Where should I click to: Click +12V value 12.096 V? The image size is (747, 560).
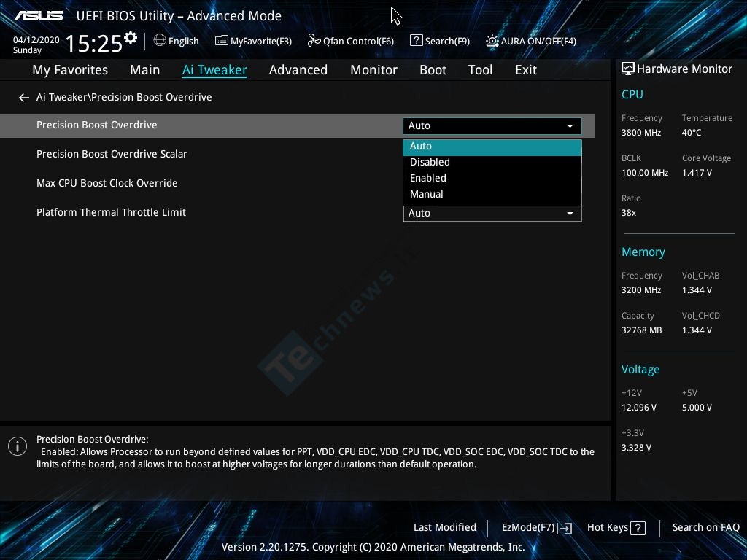tap(639, 408)
